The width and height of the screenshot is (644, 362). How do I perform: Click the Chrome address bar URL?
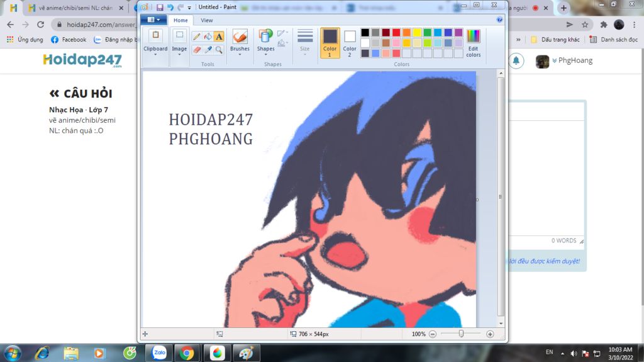click(101, 25)
